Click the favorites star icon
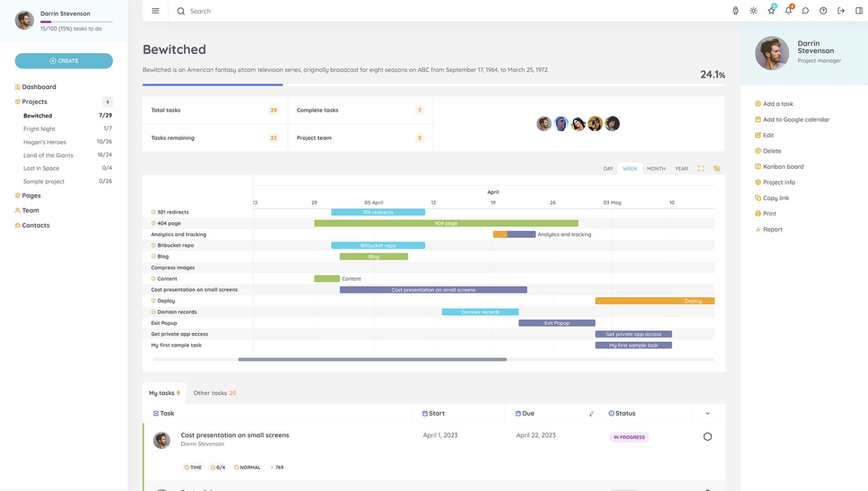 pyautogui.click(x=771, y=10)
